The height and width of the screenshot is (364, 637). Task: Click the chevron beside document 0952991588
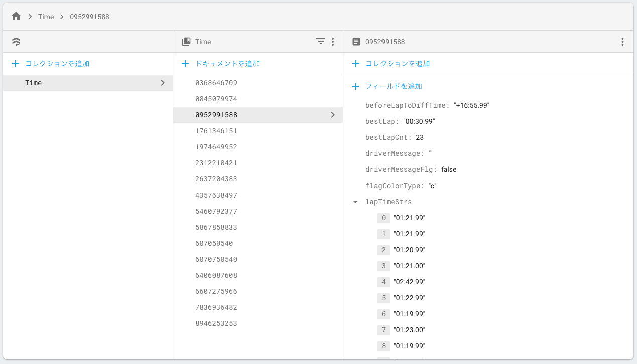[332, 115]
